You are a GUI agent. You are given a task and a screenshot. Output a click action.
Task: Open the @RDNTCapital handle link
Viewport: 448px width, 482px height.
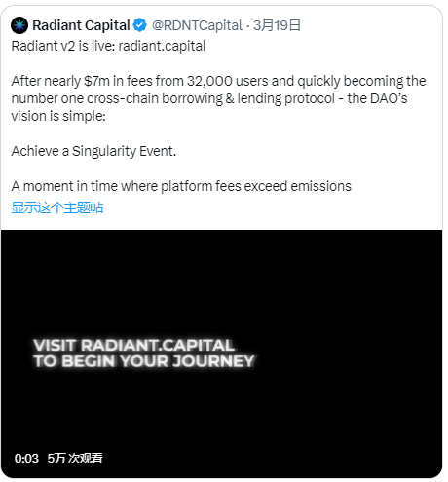tap(197, 25)
